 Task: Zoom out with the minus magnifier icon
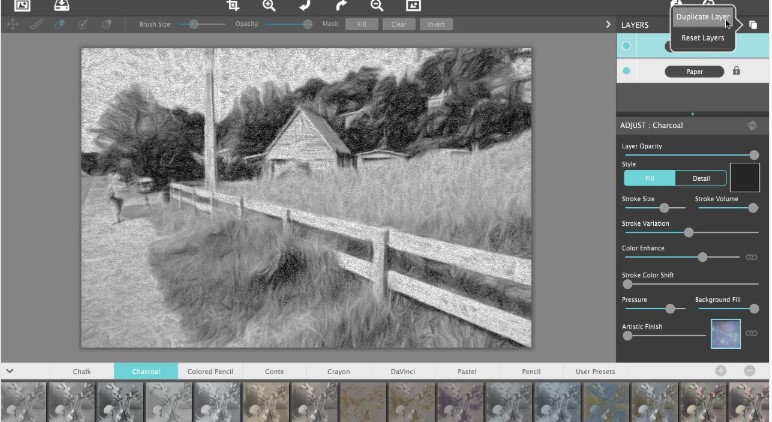pyautogui.click(x=377, y=5)
